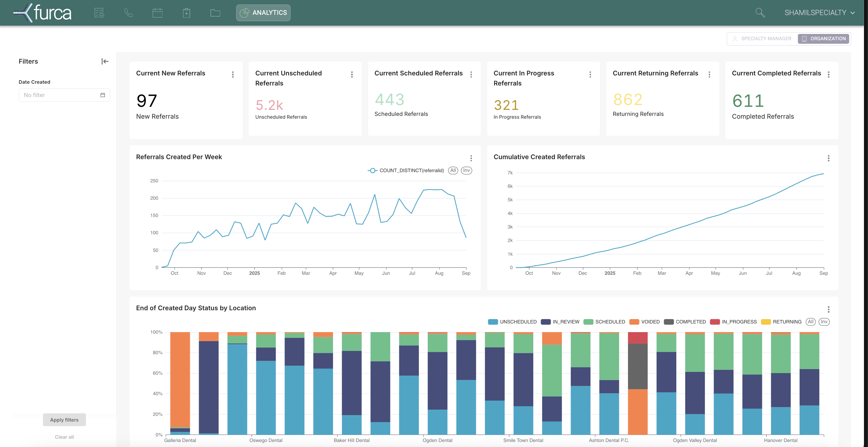Open options menu on Current New Referrals card
Viewport: 868px width, 447px height.
[x=233, y=74]
